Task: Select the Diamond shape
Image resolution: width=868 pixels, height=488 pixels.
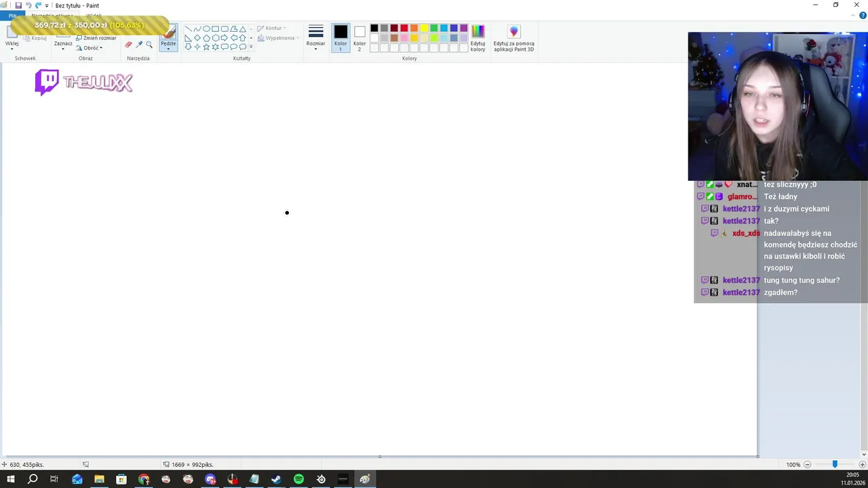Action: 197,38
